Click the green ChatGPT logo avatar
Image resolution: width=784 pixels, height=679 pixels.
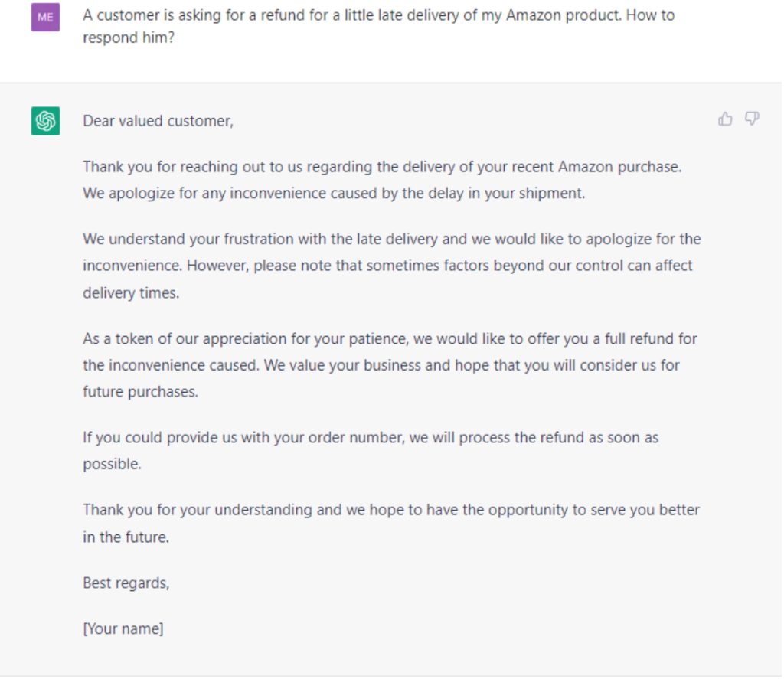(45, 121)
